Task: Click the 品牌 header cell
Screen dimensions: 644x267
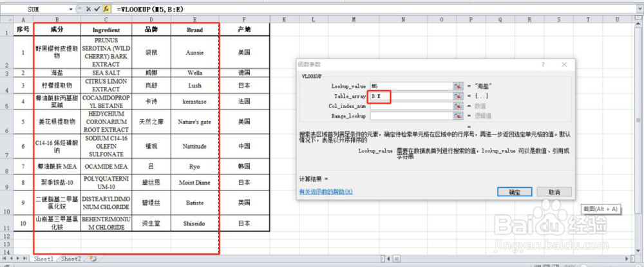Action: click(151, 30)
